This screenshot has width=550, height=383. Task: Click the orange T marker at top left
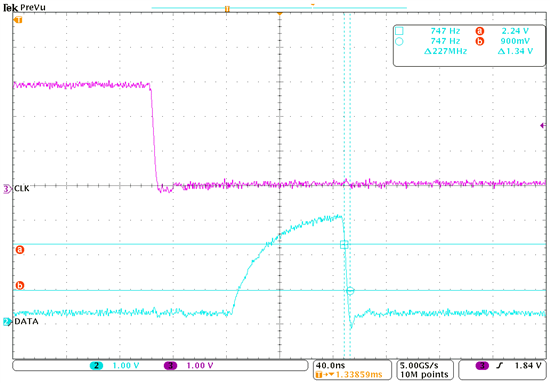(x=18, y=20)
